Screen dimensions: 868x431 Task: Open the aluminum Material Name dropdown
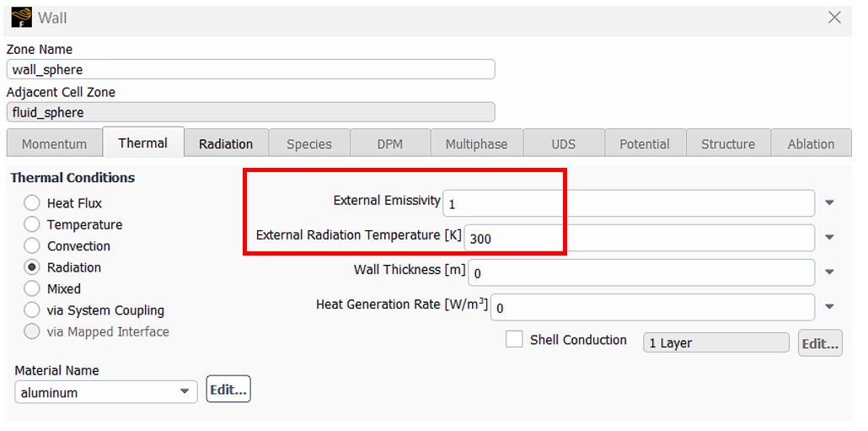pos(105,392)
